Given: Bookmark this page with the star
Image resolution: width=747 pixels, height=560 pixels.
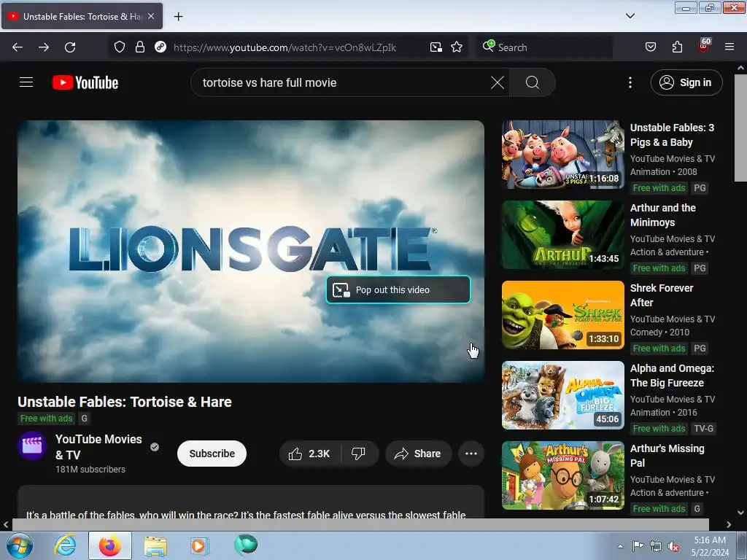Looking at the screenshot, I should [x=457, y=47].
